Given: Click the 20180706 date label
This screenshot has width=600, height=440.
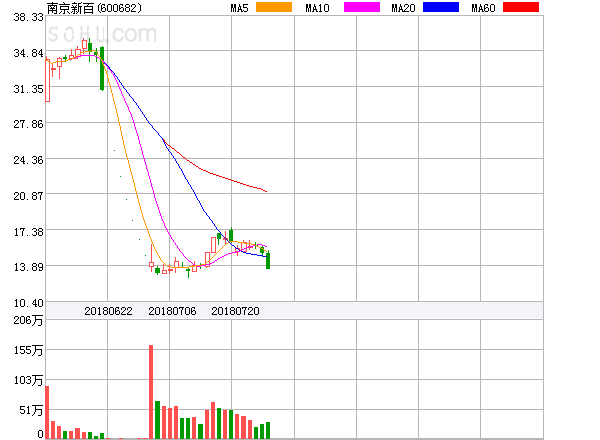Looking at the screenshot, I should [x=172, y=311].
